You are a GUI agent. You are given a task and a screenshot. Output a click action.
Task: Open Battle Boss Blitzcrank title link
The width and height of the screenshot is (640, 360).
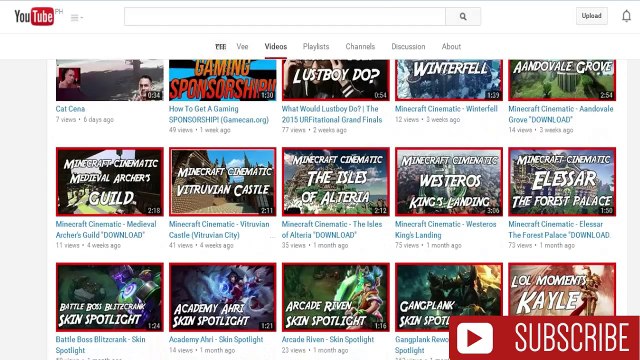[100, 345]
